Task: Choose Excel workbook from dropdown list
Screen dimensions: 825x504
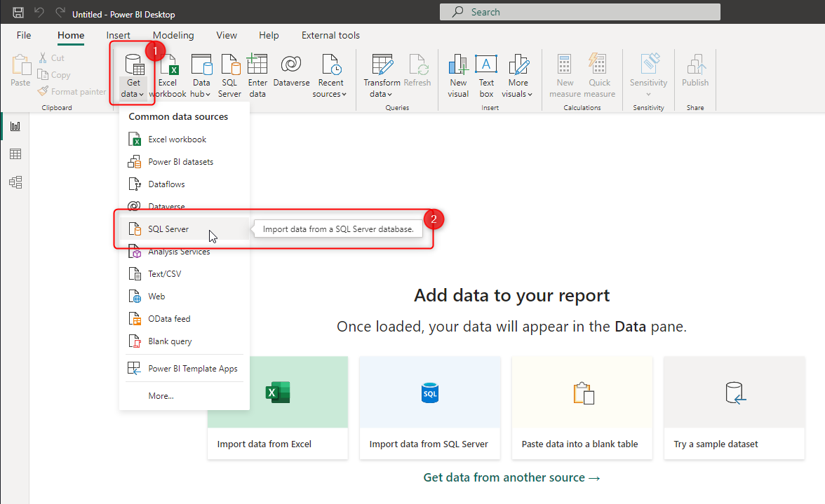Action: coord(184,139)
